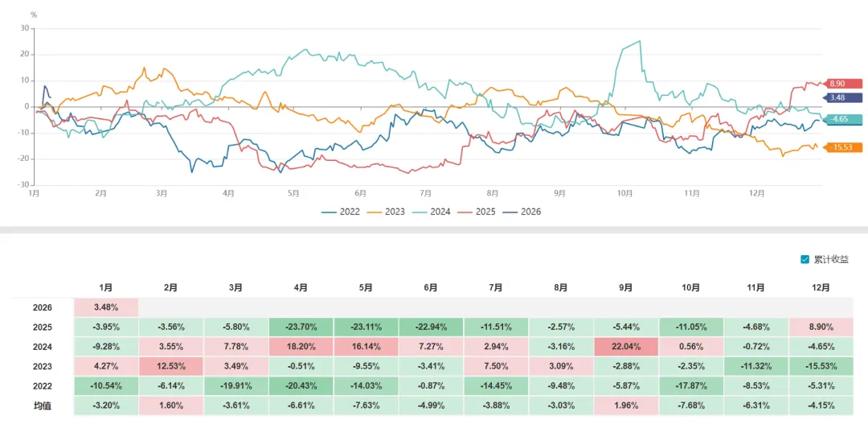Select the 12.53% cell in 2023 row
This screenshot has width=868, height=424.
pyautogui.click(x=170, y=366)
